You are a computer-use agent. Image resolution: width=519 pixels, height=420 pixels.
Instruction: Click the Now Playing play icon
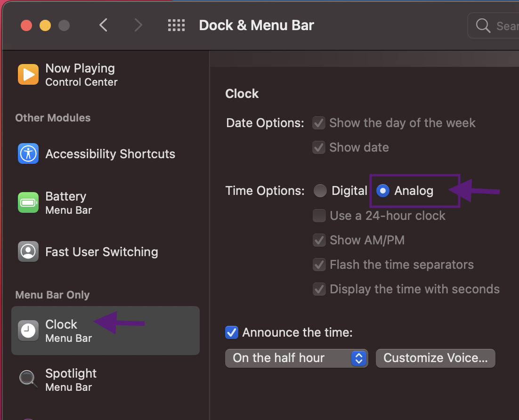28,74
